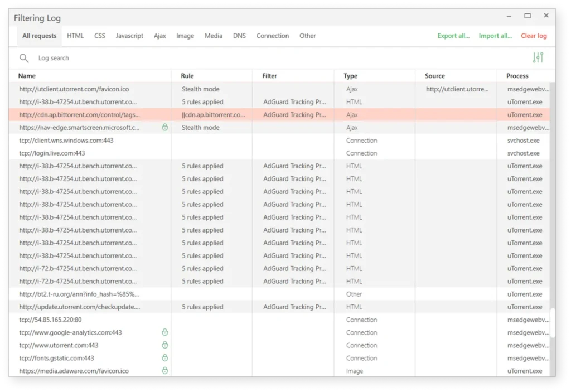Select the DNS tab

pos(239,36)
